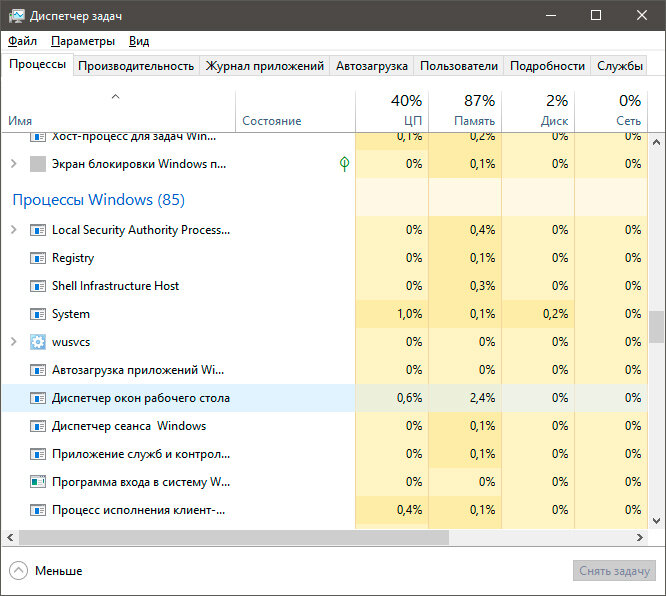Switch to the Пользователи tab
This screenshot has height=596, width=666.
pos(459,66)
